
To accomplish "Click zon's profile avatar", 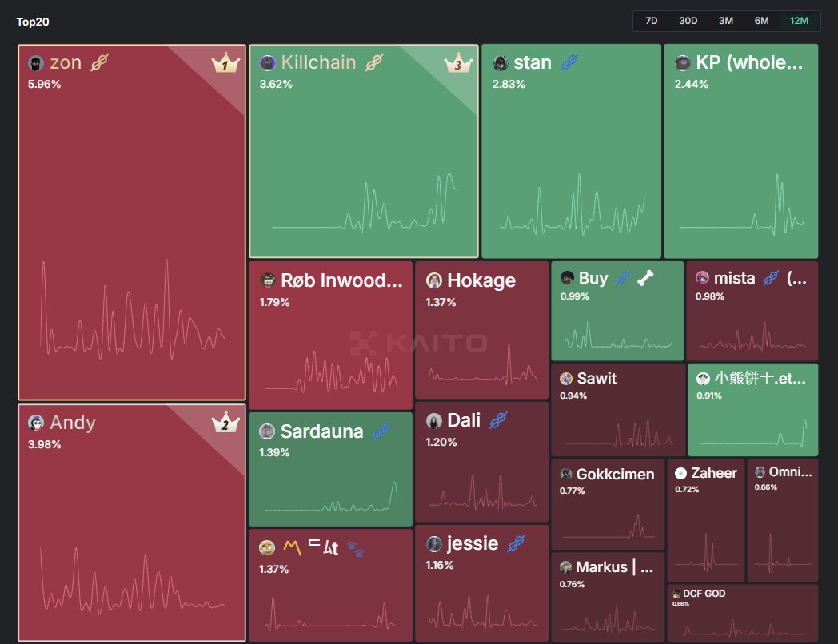I will (x=37, y=62).
